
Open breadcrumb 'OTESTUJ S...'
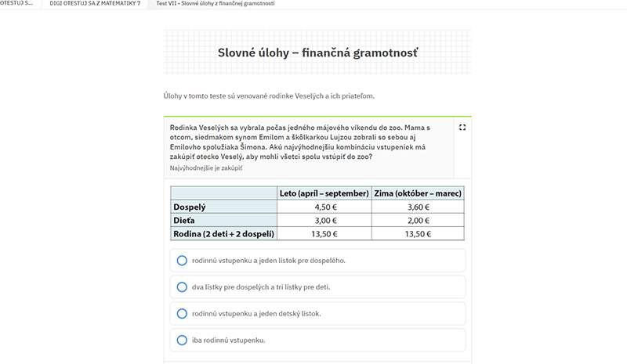(x=16, y=3)
